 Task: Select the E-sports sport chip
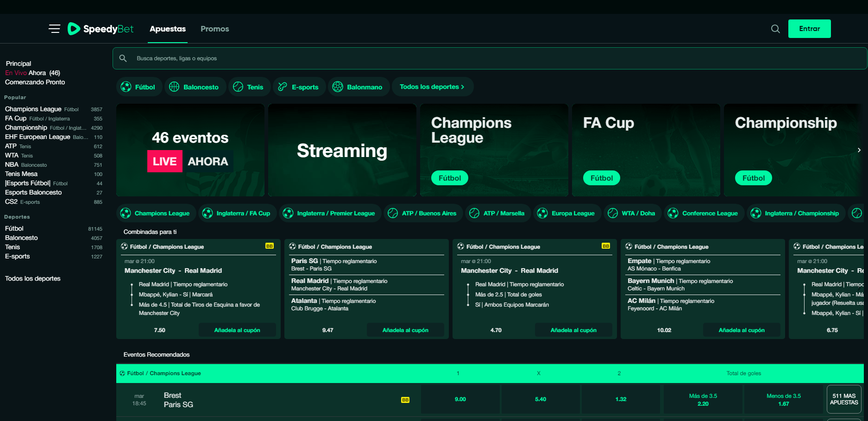299,87
